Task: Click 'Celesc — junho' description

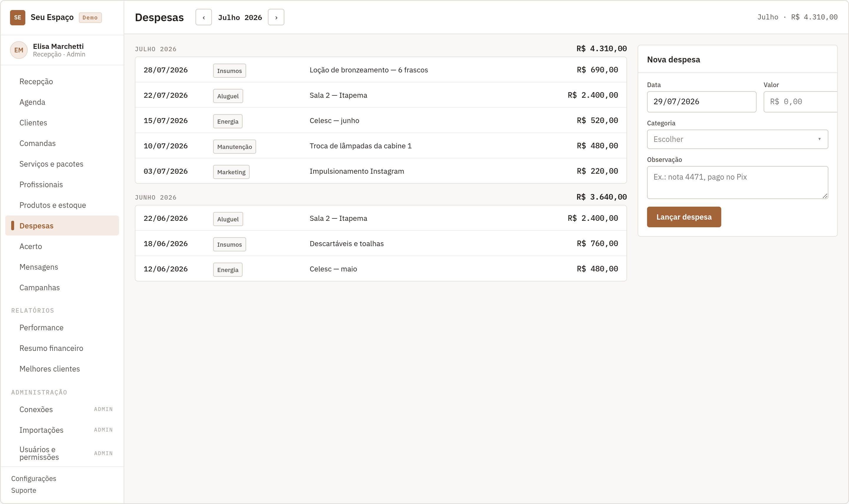Action: pyautogui.click(x=334, y=121)
